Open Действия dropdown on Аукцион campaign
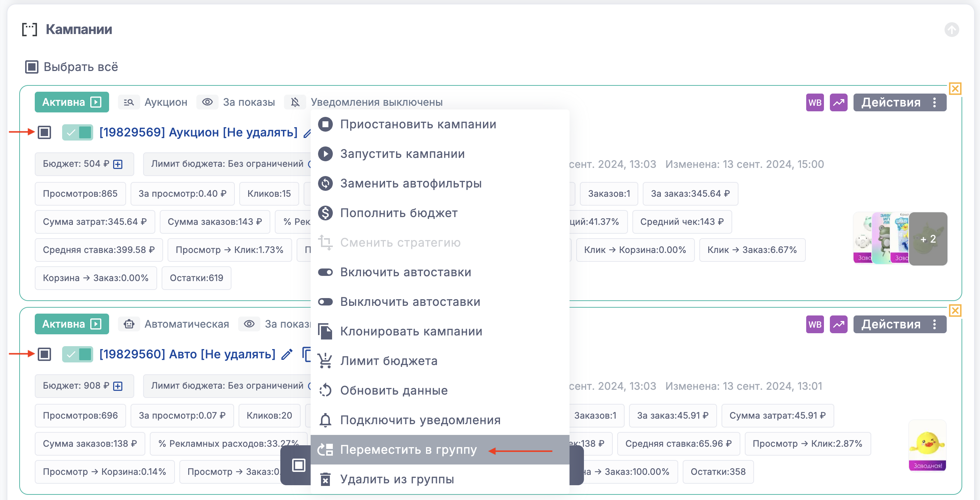The height and width of the screenshot is (500, 980). (x=899, y=102)
